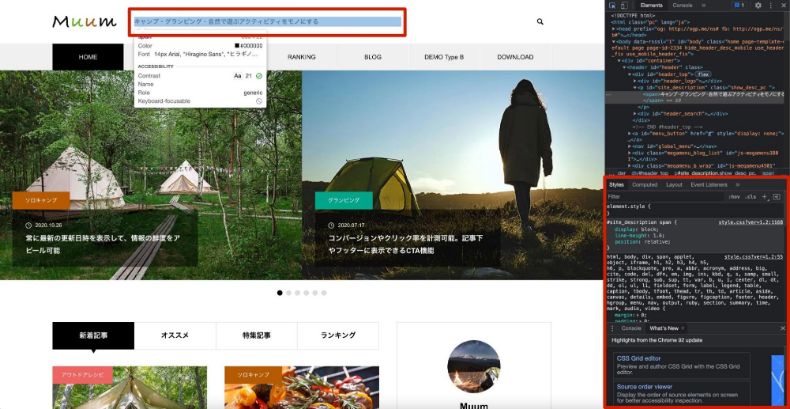Toggle the :hov element state panel

(734, 196)
